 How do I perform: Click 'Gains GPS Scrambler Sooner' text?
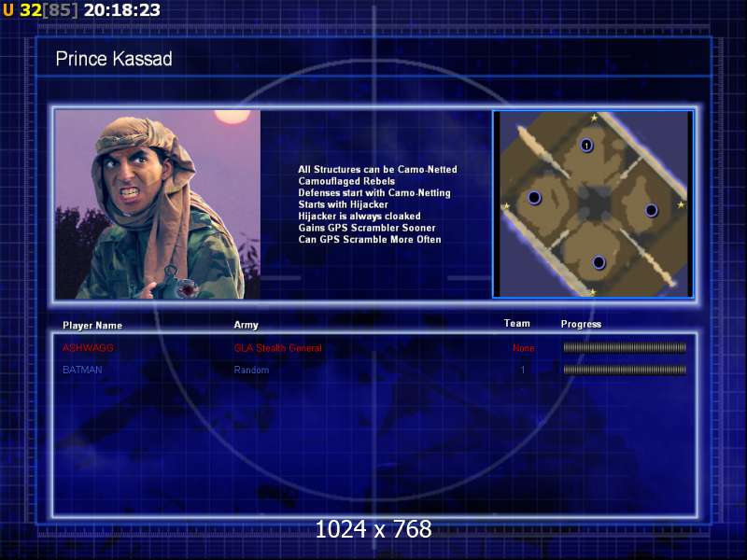367,228
